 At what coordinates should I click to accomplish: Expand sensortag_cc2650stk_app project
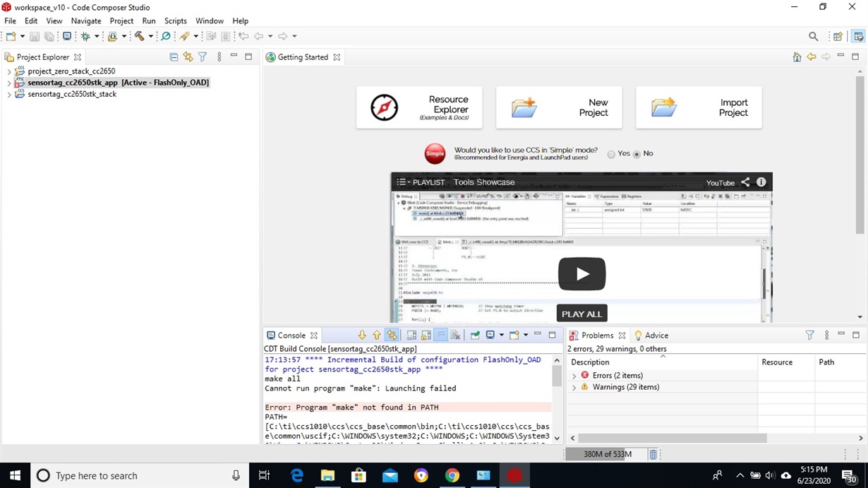[9, 83]
